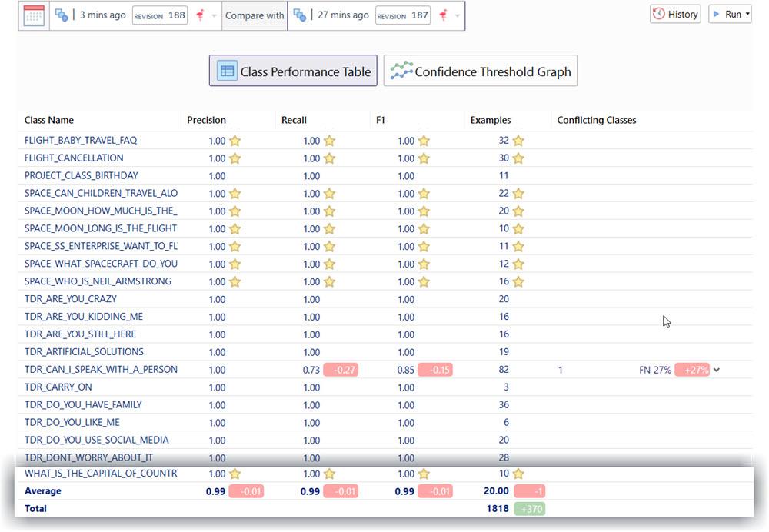Open the TDR_ARE_YOU_CRAZY class link
769x532 pixels.
71,299
